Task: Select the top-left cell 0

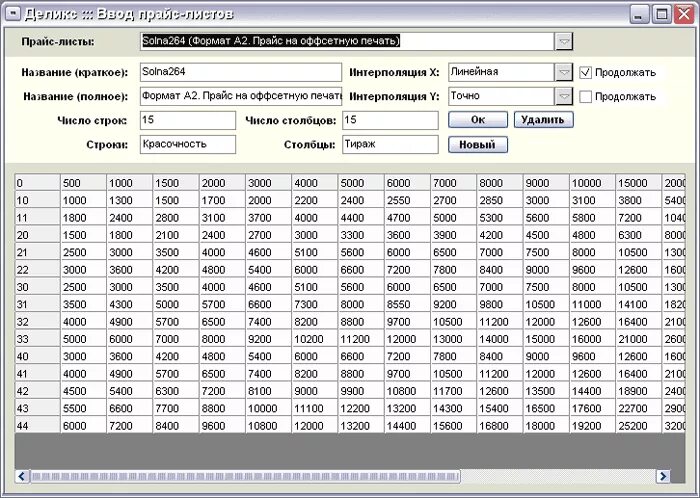Action: [x=38, y=183]
